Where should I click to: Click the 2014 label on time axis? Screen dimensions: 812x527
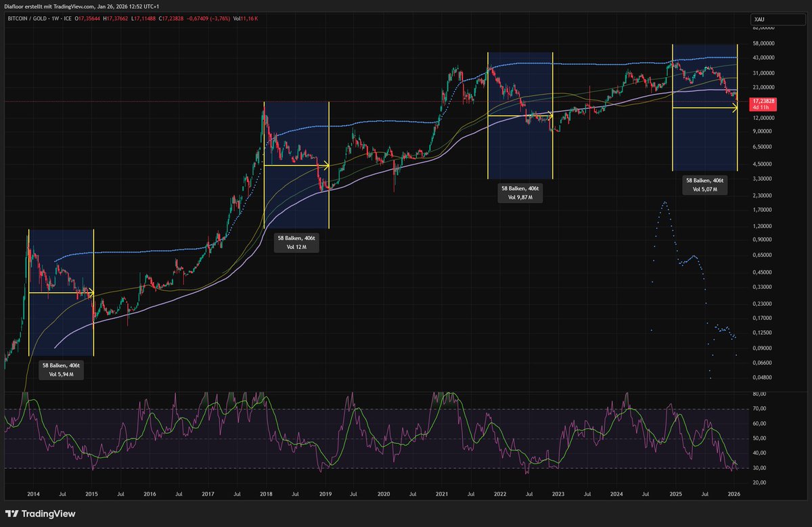point(32,496)
